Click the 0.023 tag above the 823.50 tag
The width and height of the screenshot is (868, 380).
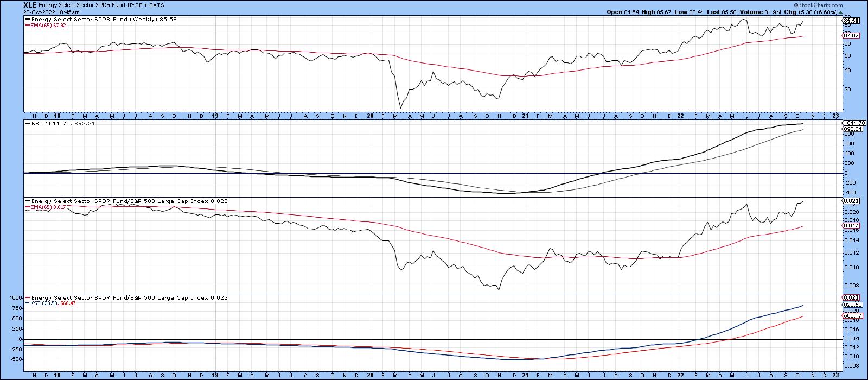[x=850, y=298]
